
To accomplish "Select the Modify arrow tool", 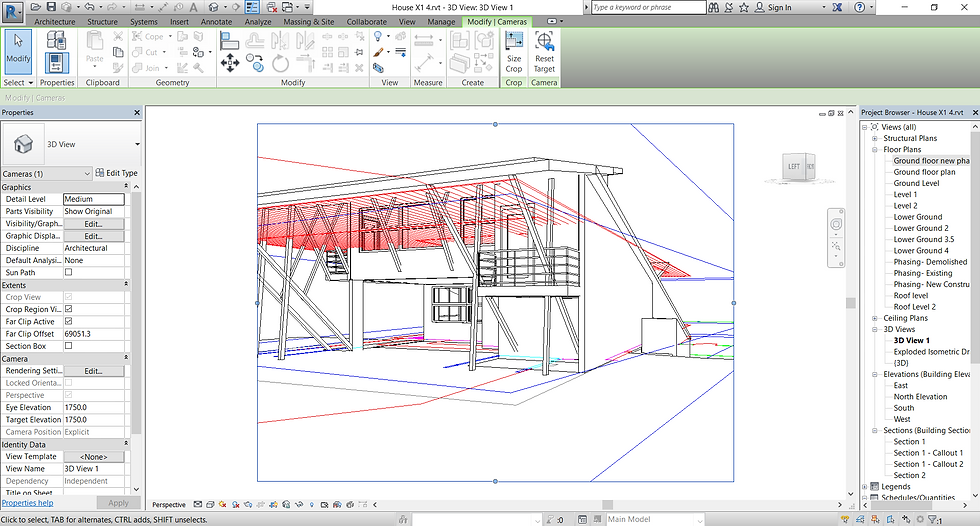I will [18, 52].
